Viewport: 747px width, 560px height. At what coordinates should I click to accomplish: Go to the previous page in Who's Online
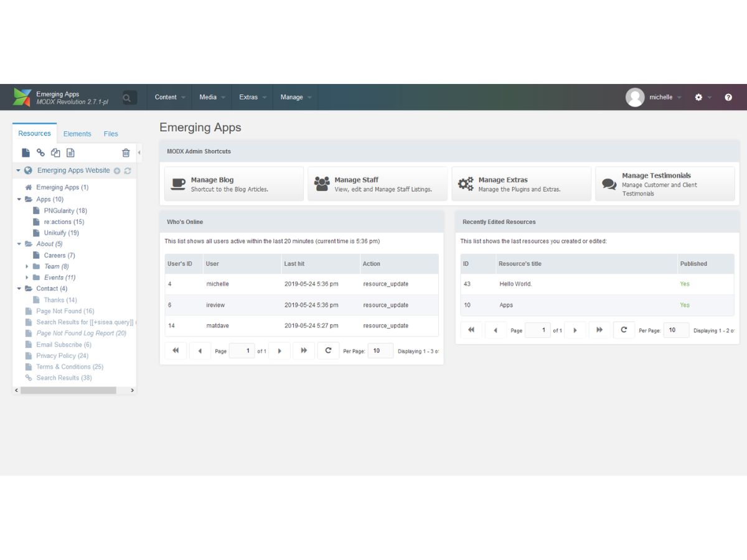(x=200, y=351)
